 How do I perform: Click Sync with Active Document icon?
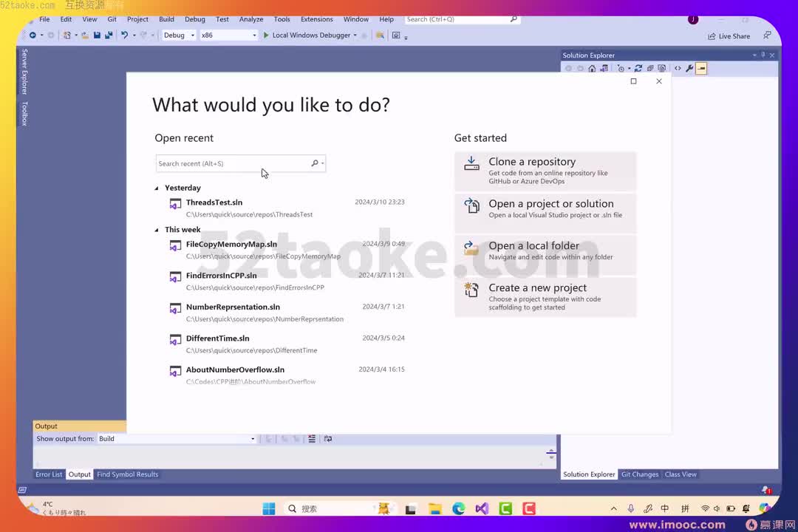(x=638, y=68)
